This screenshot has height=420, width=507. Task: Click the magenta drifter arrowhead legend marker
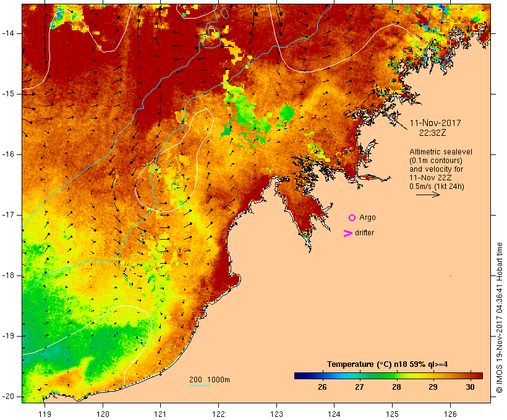pyautogui.click(x=348, y=233)
